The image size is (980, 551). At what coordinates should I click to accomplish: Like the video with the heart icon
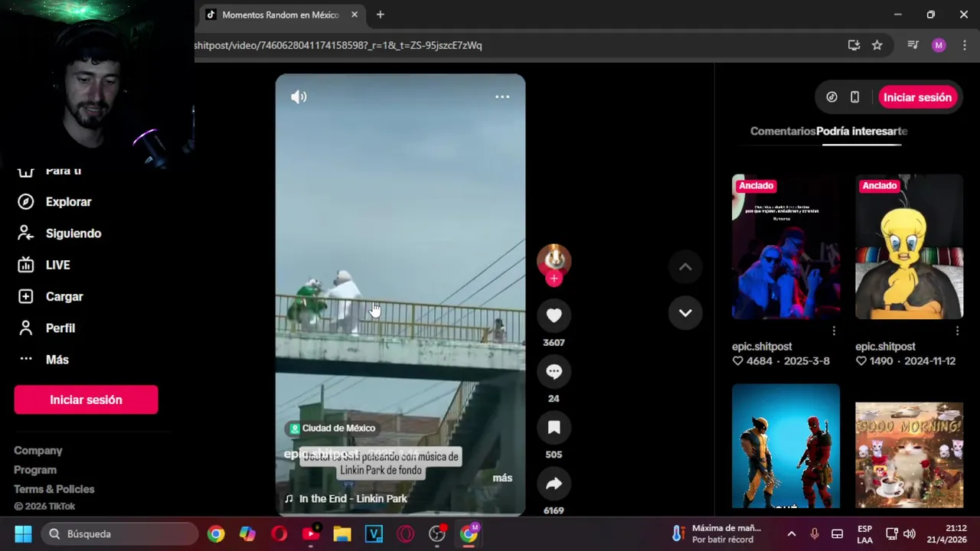point(554,315)
